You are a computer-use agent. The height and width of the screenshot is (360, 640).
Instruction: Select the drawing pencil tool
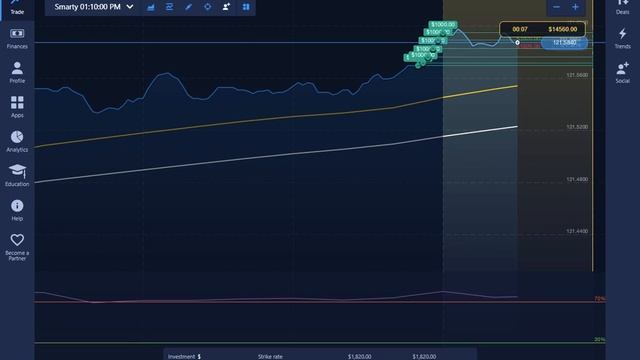188,7
